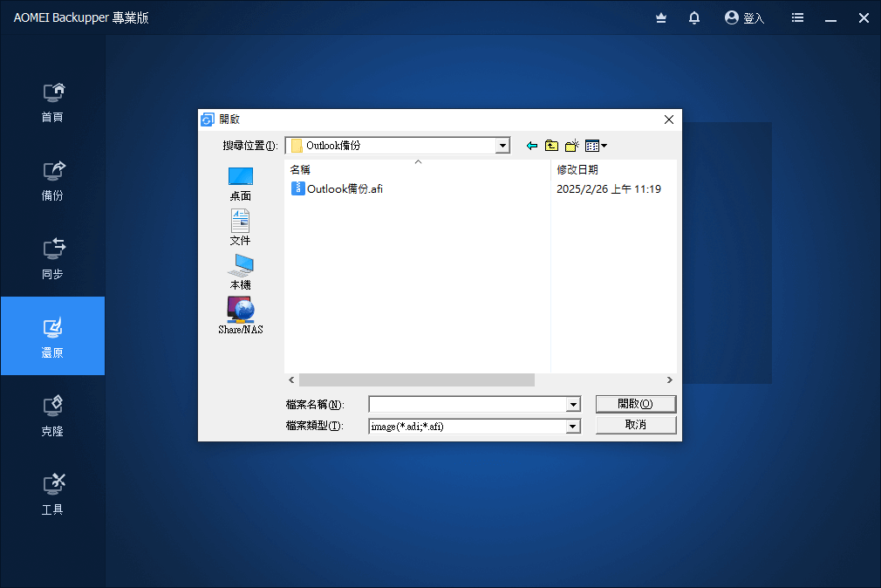
Task: Sort by 修改日期 column header
Action: click(613, 169)
